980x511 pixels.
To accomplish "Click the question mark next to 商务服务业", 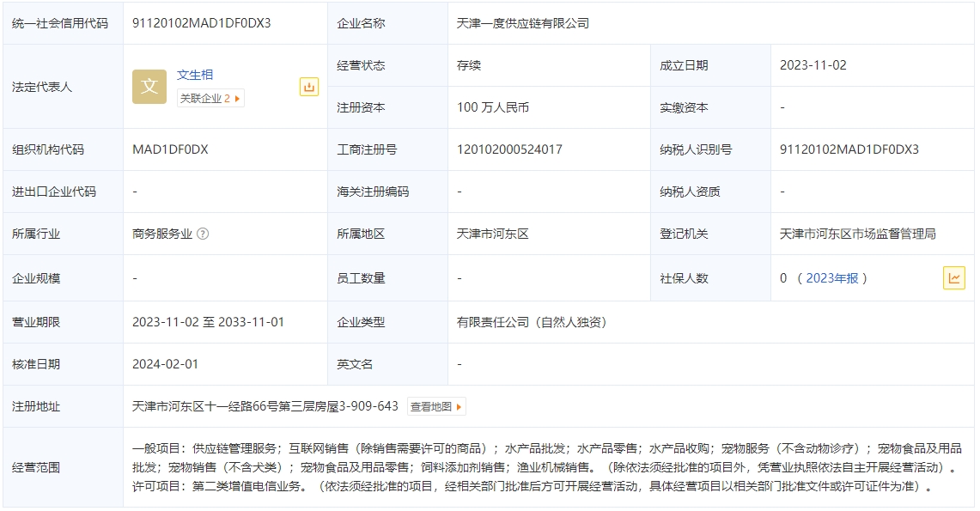I will click(x=203, y=234).
